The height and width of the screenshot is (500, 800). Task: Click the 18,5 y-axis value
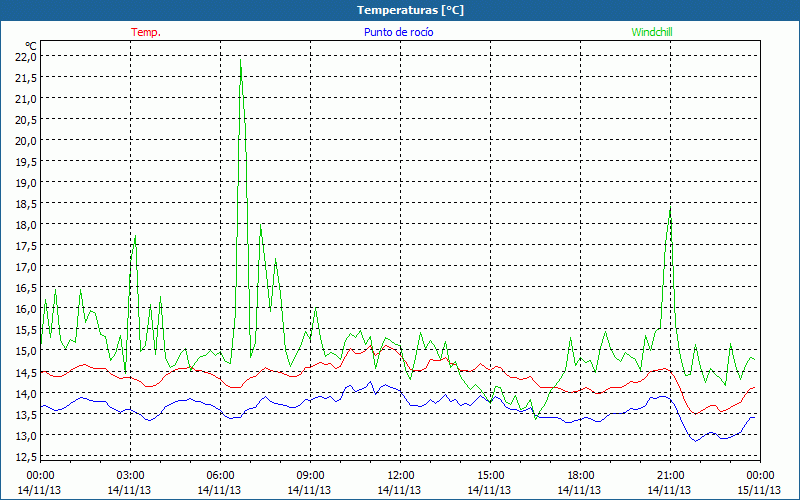[x=26, y=204]
